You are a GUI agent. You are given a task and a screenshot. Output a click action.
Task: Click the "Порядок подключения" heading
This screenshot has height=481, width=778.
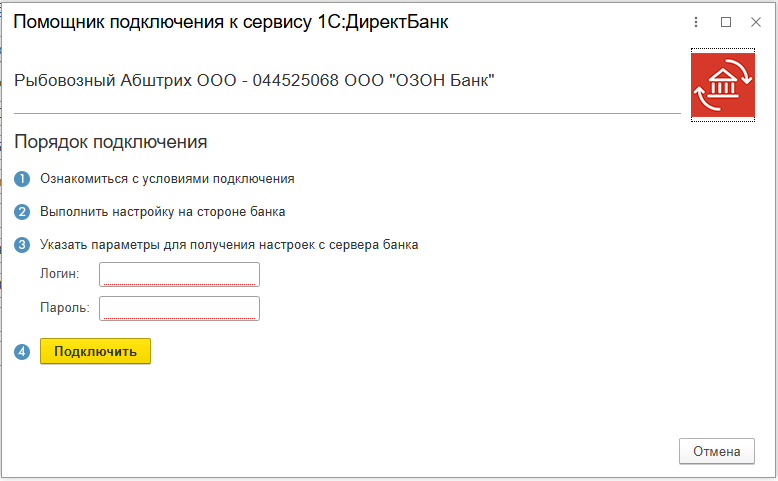click(x=110, y=142)
